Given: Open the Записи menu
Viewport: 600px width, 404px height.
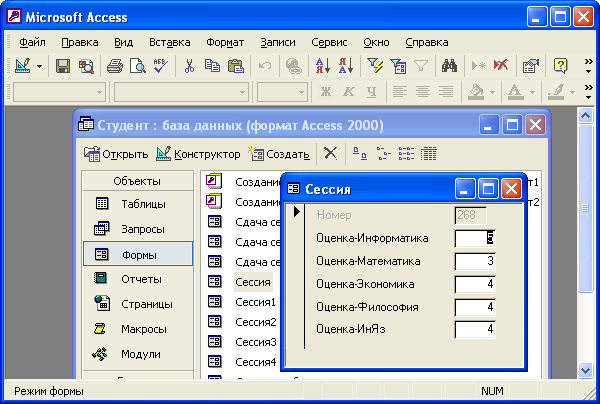Looking at the screenshot, I should 278,42.
